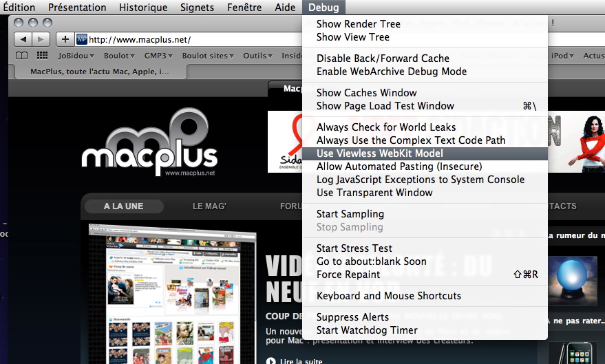Image resolution: width=605 pixels, height=364 pixels.
Task: Expand the iPod bookmarks folder
Action: pos(562,56)
